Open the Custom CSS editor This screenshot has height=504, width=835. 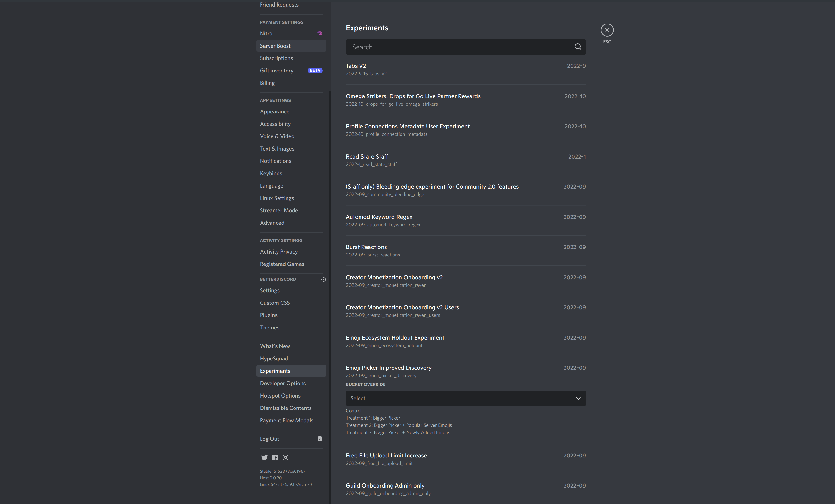click(275, 303)
